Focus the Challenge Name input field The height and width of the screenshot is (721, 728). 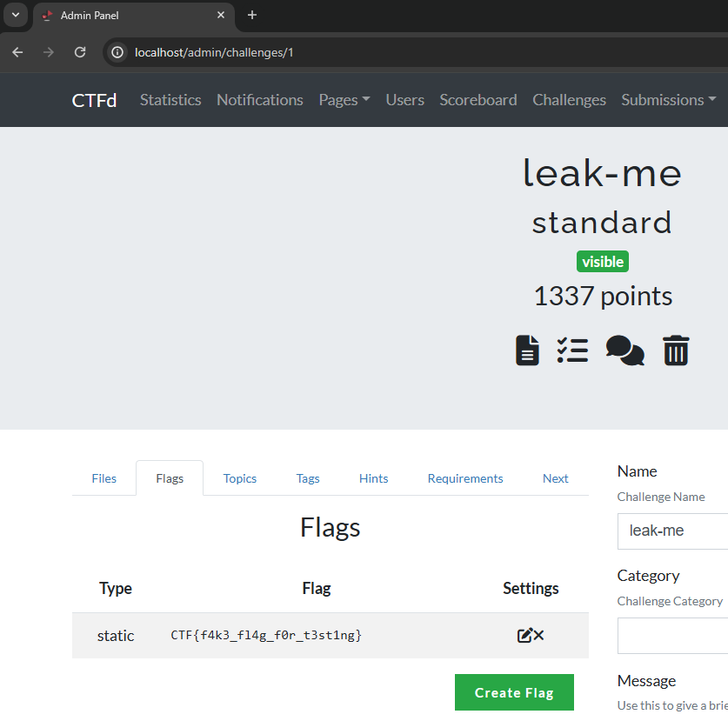tap(672, 531)
